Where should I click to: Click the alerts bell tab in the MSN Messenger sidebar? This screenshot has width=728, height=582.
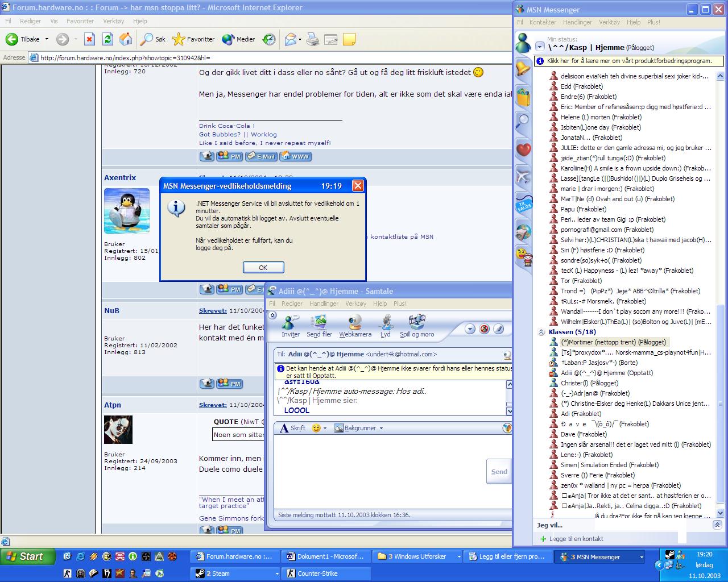tap(523, 68)
